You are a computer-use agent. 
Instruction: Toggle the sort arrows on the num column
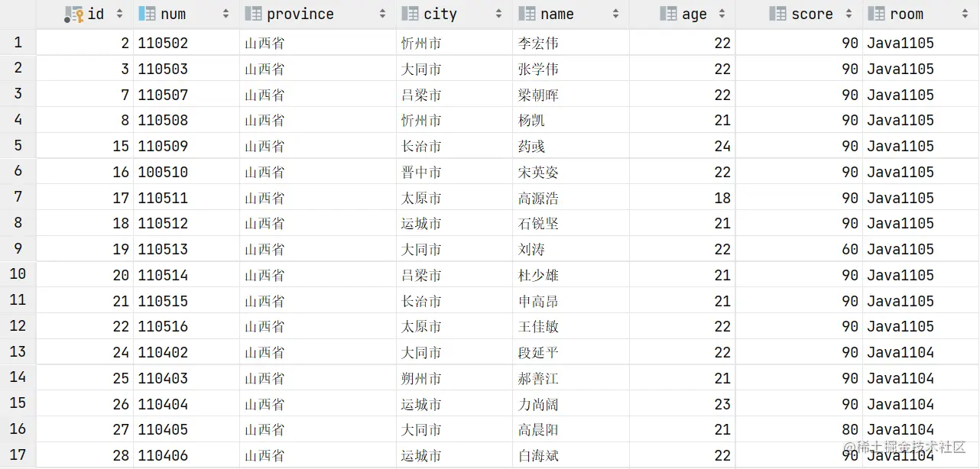pos(226,14)
